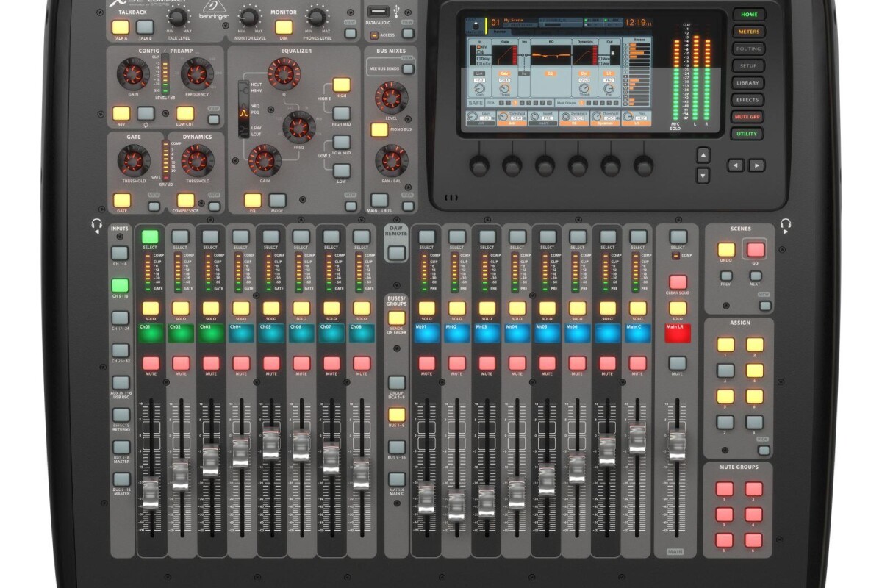The height and width of the screenshot is (588, 882).
Task: Toggle SENDS ON FADER button
Action: point(397,318)
